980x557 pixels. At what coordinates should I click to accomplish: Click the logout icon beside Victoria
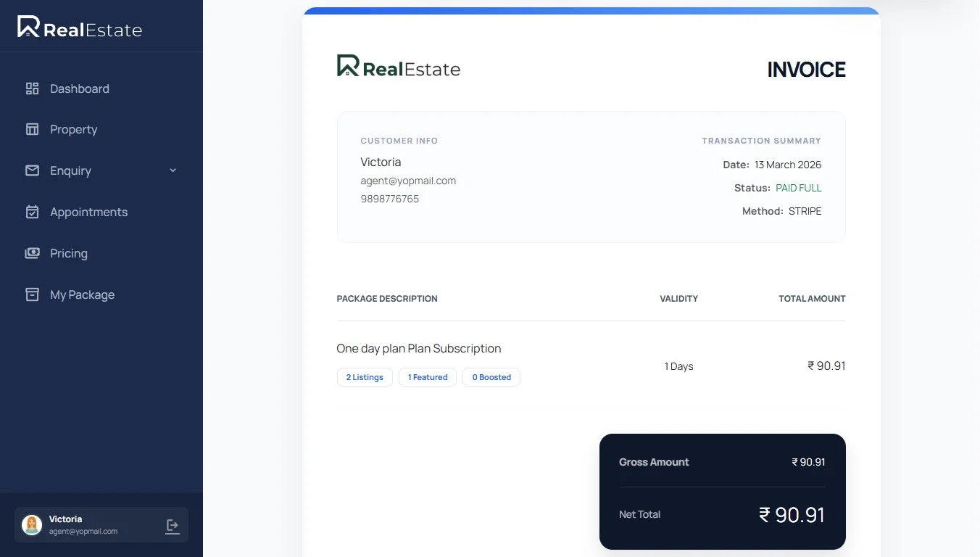coord(173,526)
